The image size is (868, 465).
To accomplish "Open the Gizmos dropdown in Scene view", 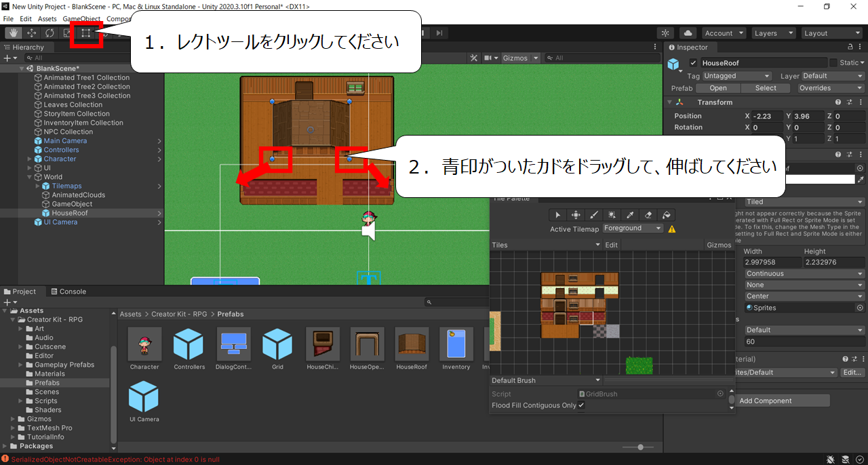I will click(519, 58).
